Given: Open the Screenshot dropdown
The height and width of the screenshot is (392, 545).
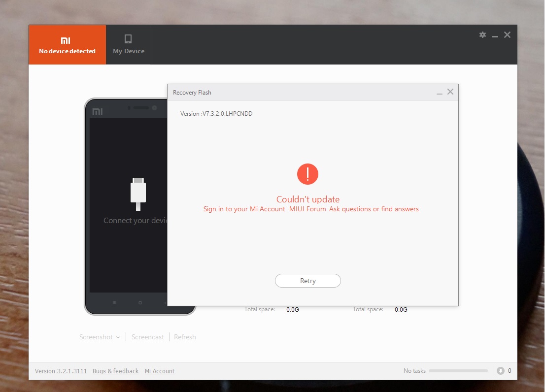Looking at the screenshot, I should pyautogui.click(x=100, y=337).
